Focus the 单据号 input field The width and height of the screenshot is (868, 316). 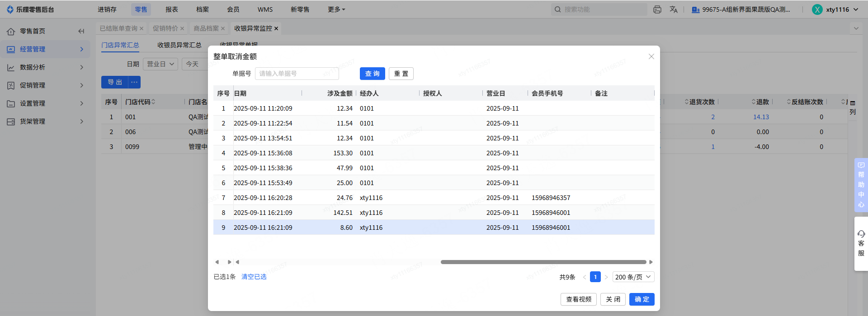297,74
